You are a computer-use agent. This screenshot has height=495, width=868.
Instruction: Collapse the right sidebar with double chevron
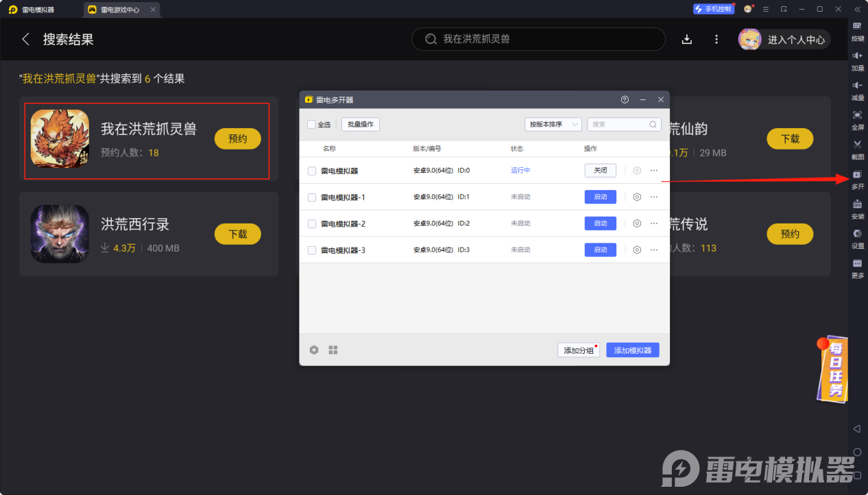(857, 9)
